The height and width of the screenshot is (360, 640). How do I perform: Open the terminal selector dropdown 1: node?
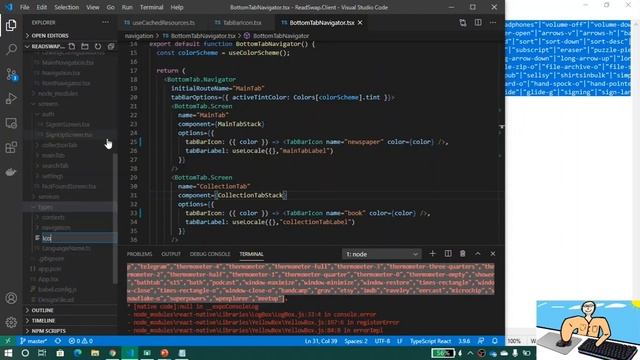(381, 254)
